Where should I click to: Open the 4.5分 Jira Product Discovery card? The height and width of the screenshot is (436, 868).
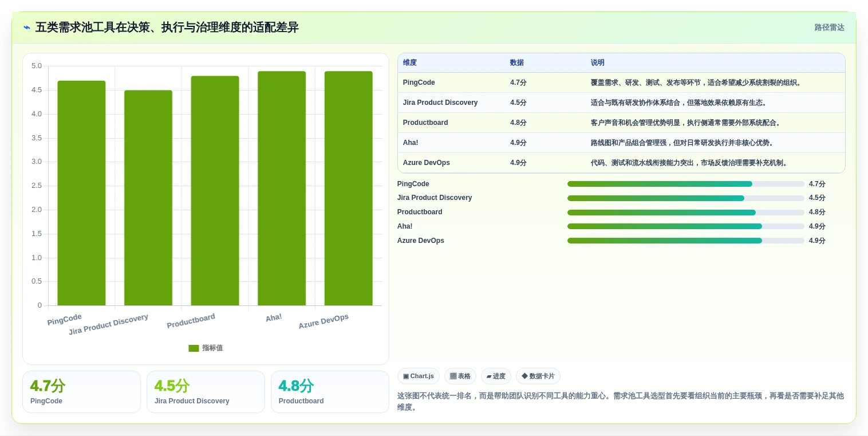pos(206,392)
